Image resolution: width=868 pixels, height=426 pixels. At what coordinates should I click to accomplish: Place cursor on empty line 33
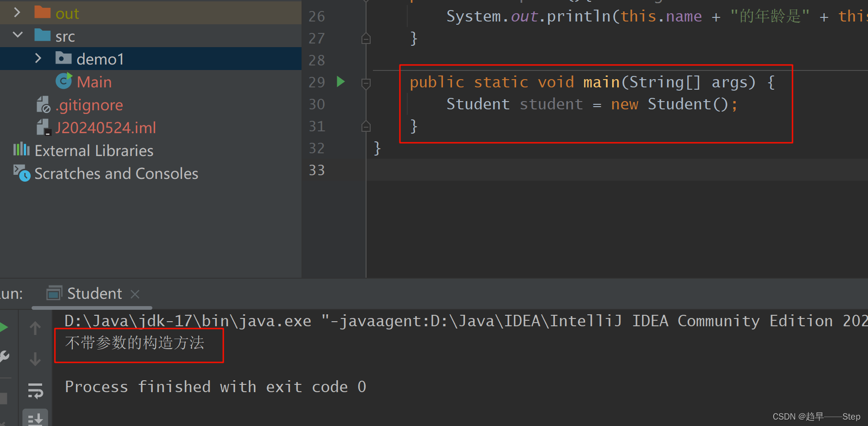[x=616, y=170]
